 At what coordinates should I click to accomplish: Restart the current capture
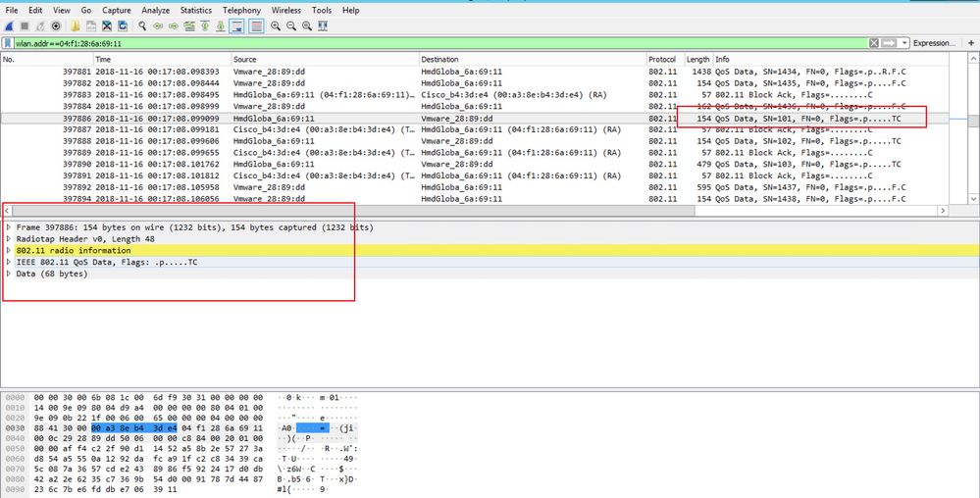[40, 26]
